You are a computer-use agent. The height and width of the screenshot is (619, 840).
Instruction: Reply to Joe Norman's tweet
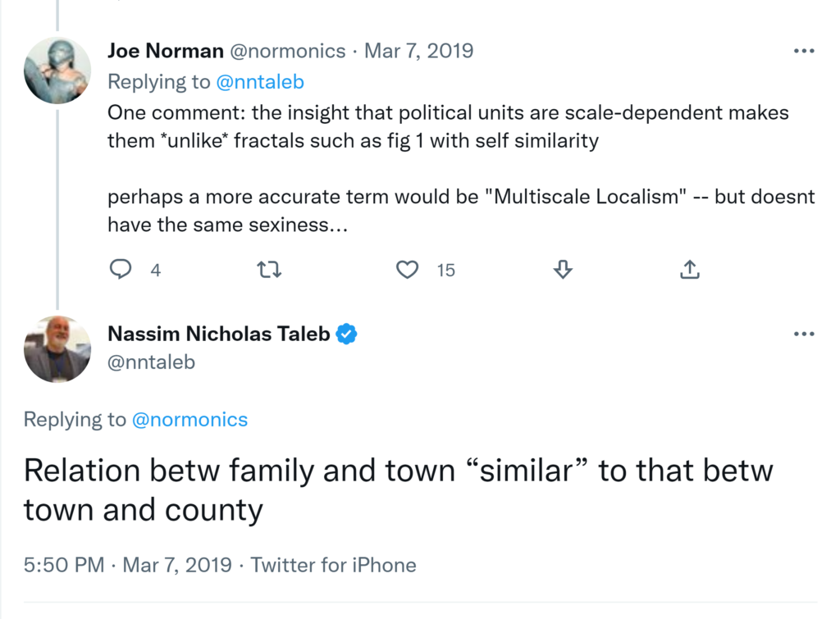pyautogui.click(x=121, y=270)
